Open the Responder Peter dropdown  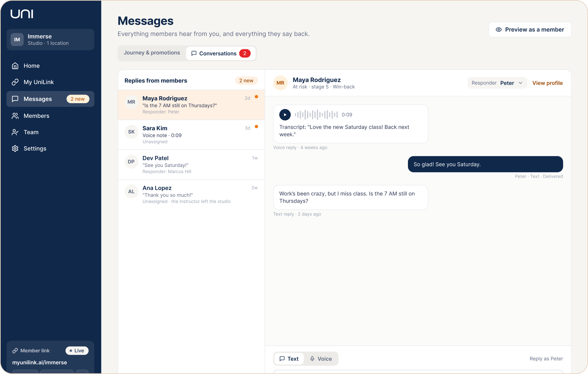[497, 83]
